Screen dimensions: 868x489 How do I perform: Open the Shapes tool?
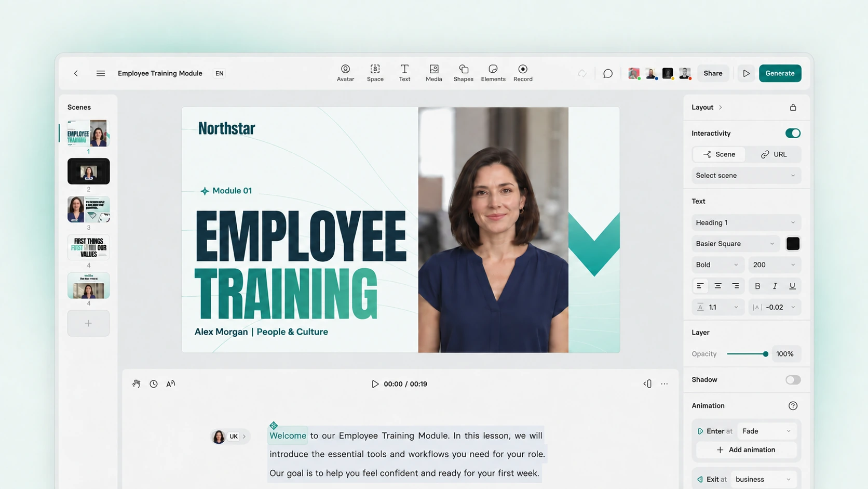point(464,73)
